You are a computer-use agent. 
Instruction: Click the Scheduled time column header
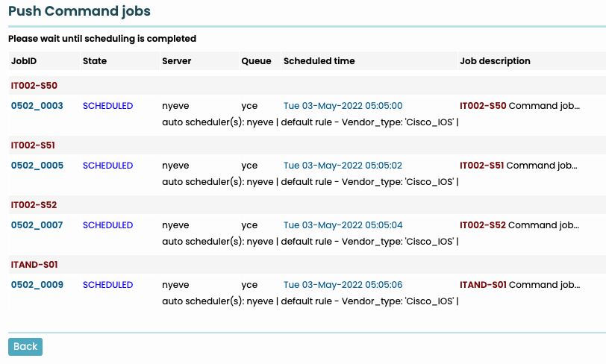tap(319, 61)
